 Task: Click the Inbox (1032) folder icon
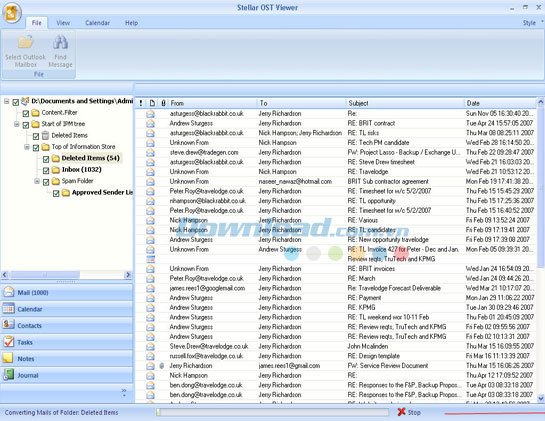coord(56,170)
